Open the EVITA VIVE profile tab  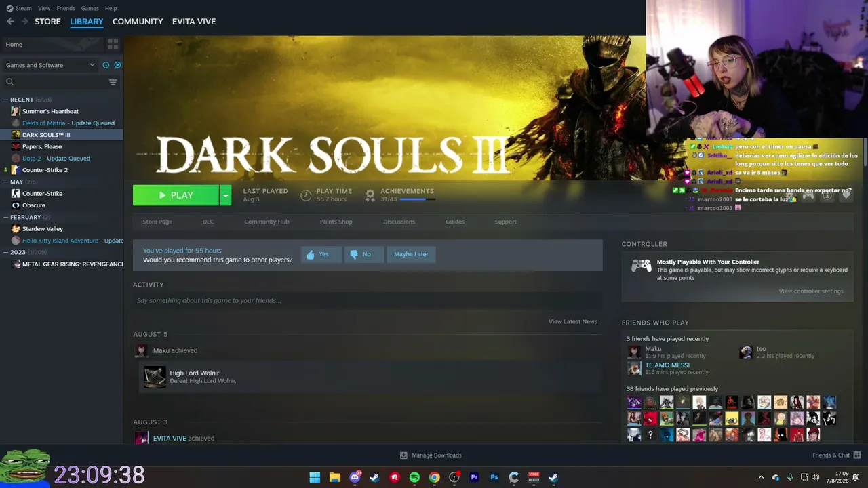point(194,22)
